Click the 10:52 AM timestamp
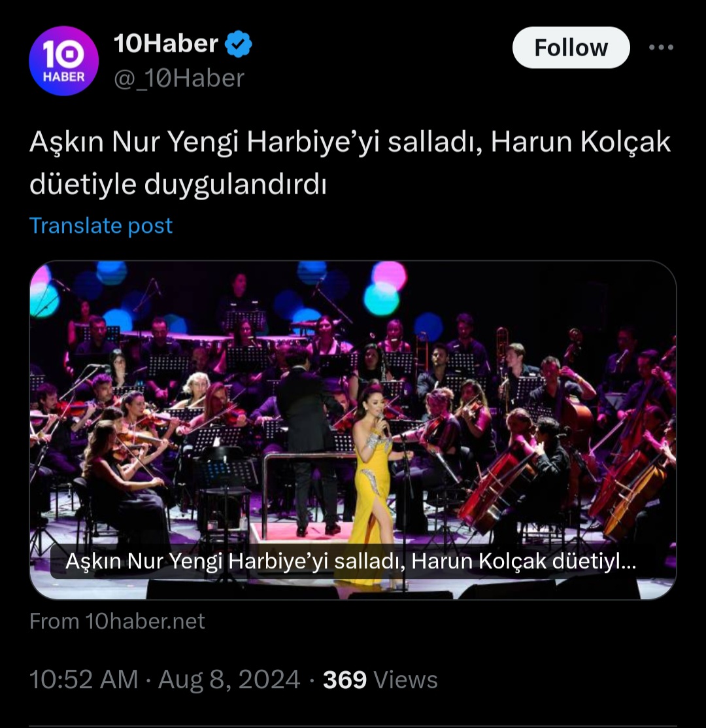This screenshot has height=728, width=706. click(x=84, y=680)
